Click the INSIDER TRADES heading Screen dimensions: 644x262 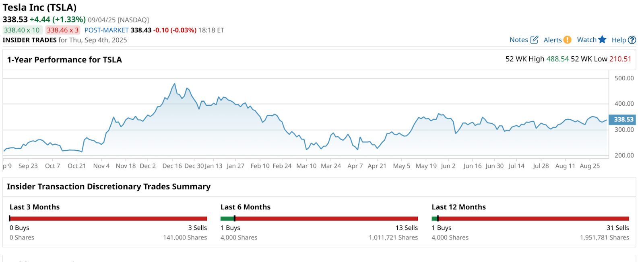[30, 40]
